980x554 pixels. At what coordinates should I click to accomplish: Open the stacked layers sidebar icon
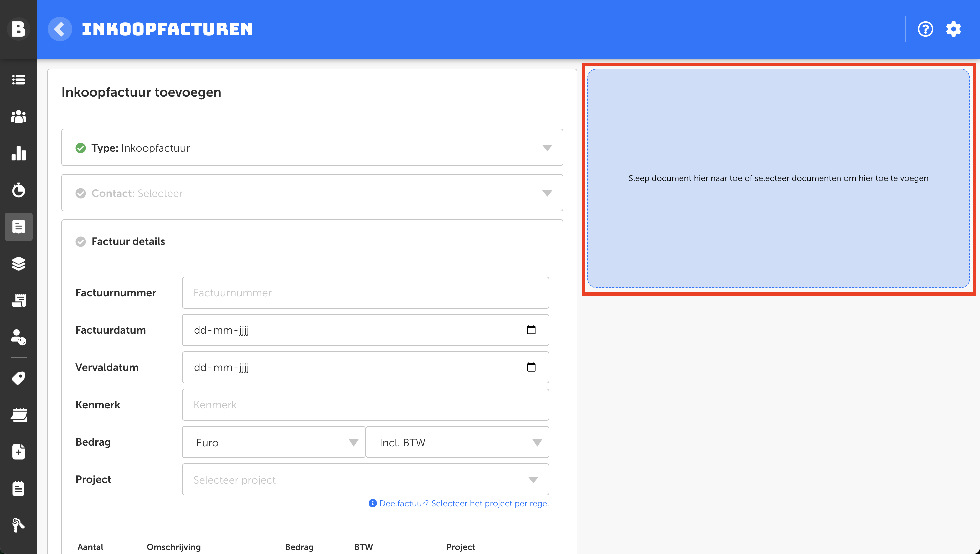tap(18, 263)
